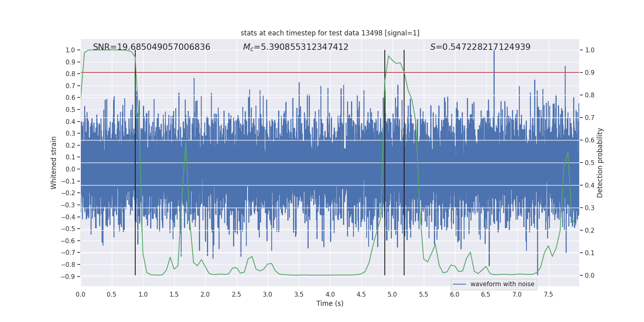
Task: Click the plot title for test data 13498
Action: (330, 33)
